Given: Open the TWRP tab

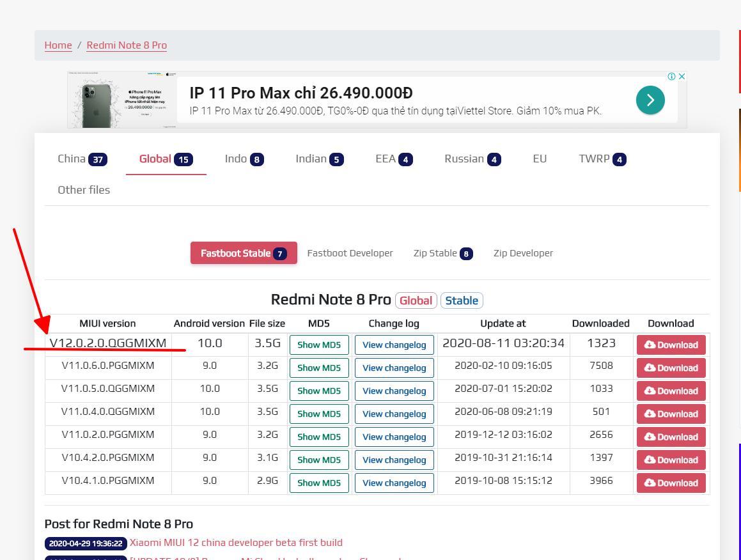Looking at the screenshot, I should tap(602, 159).
